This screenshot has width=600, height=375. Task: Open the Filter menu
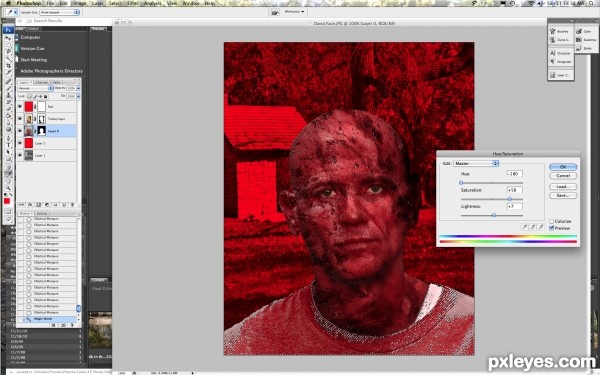click(133, 3)
